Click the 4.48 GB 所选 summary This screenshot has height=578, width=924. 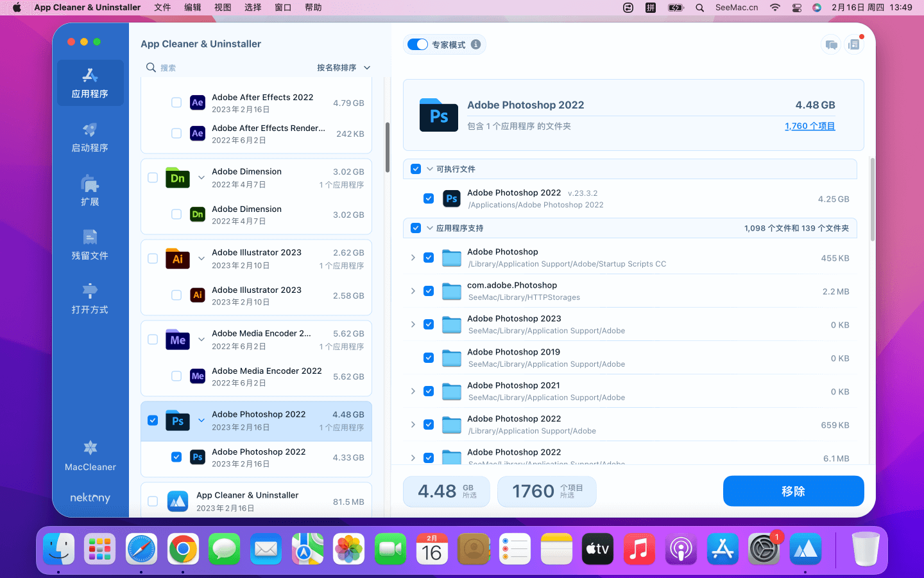[x=447, y=491]
